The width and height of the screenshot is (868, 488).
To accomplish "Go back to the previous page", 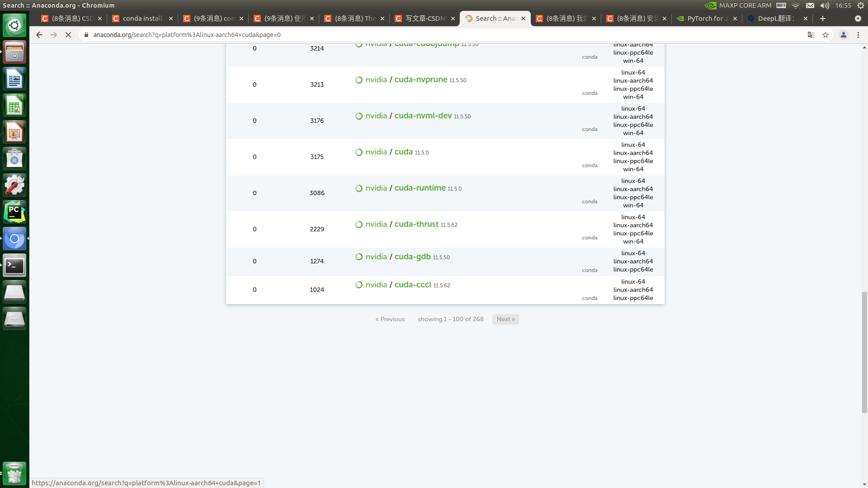I will [x=39, y=35].
